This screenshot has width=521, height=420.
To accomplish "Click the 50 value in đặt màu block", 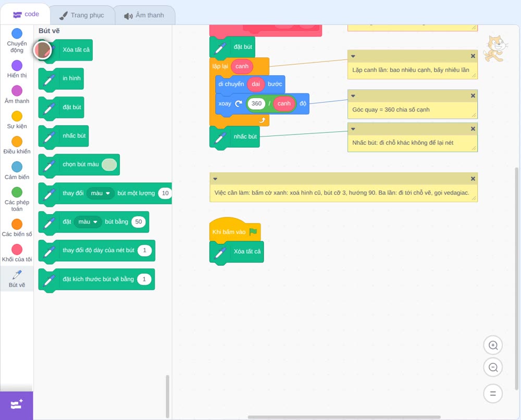I will 139,221.
